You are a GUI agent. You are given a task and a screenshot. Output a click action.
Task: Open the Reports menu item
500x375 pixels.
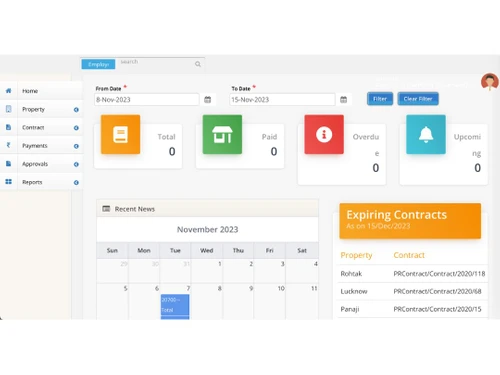click(32, 182)
